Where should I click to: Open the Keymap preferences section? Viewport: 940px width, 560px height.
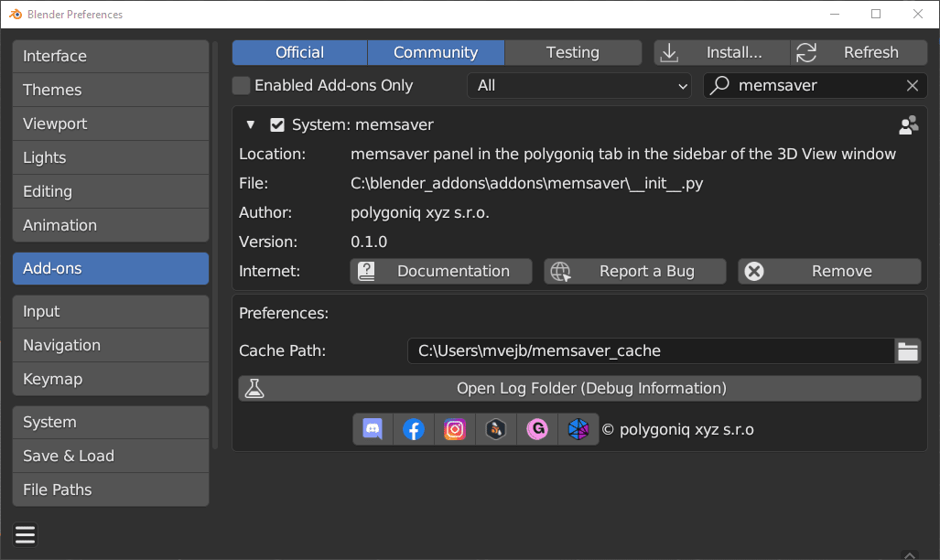[110, 379]
